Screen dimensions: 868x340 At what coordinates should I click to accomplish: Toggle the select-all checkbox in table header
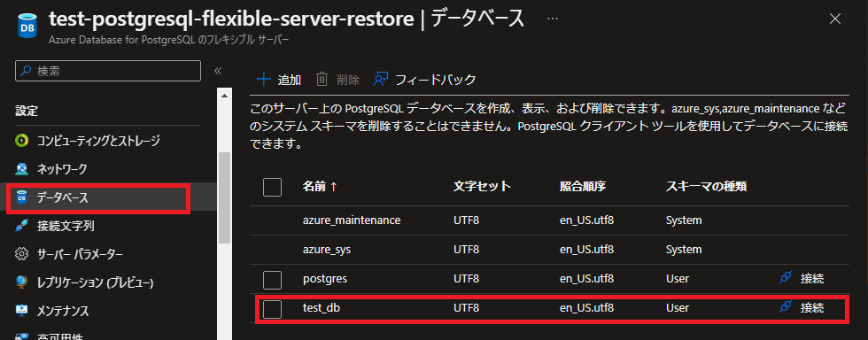pyautogui.click(x=273, y=187)
